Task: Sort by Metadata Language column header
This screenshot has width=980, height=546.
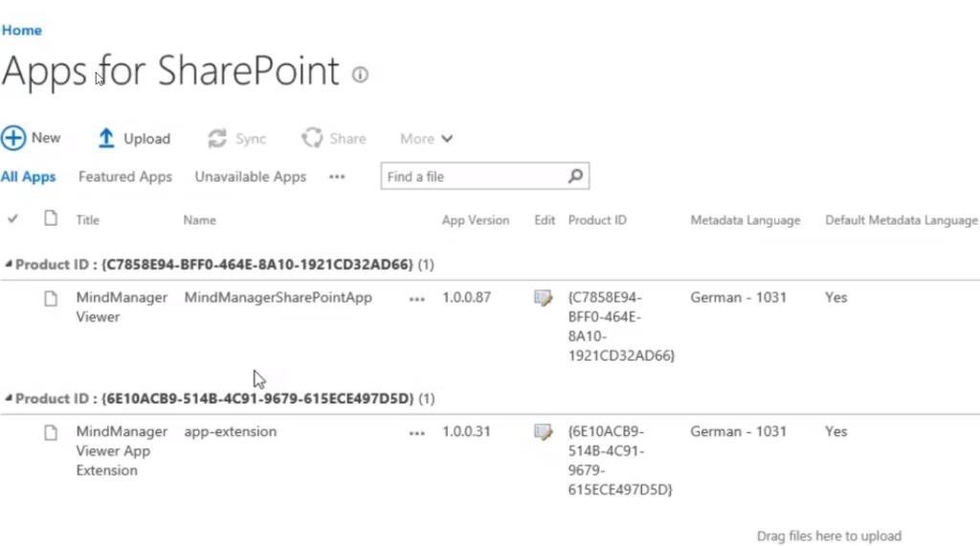Action: (745, 220)
